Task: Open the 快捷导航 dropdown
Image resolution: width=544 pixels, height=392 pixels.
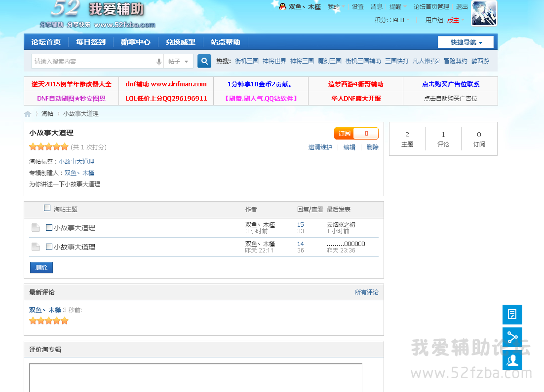Action: (x=466, y=42)
